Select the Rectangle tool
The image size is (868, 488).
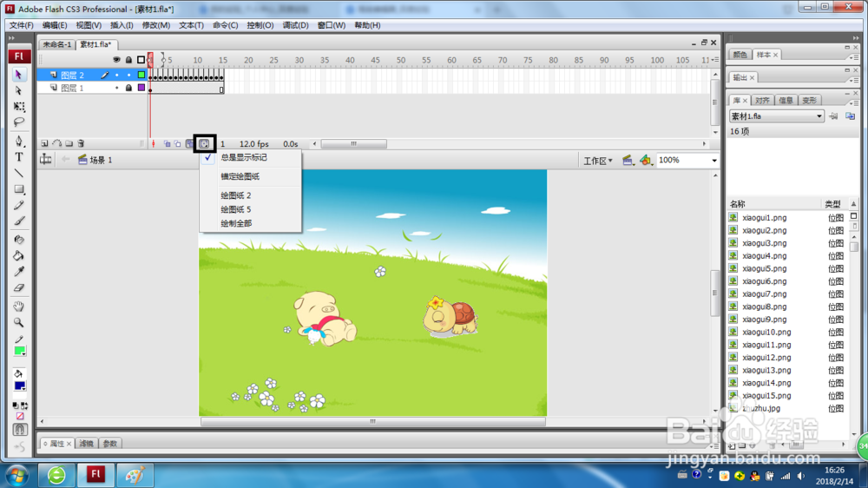[19, 189]
